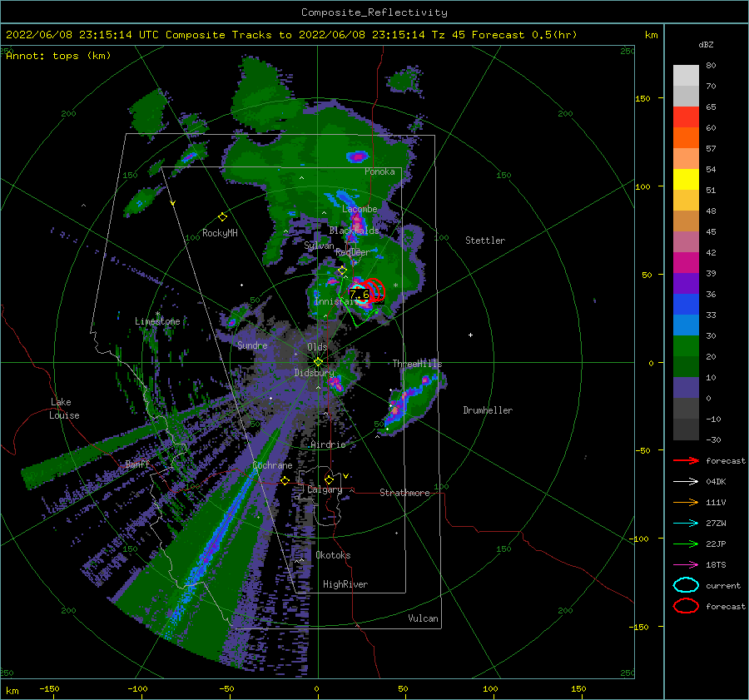Click the UTC Composite Tracks timestamp header
This screenshot has width=749, height=700.
click(291, 35)
